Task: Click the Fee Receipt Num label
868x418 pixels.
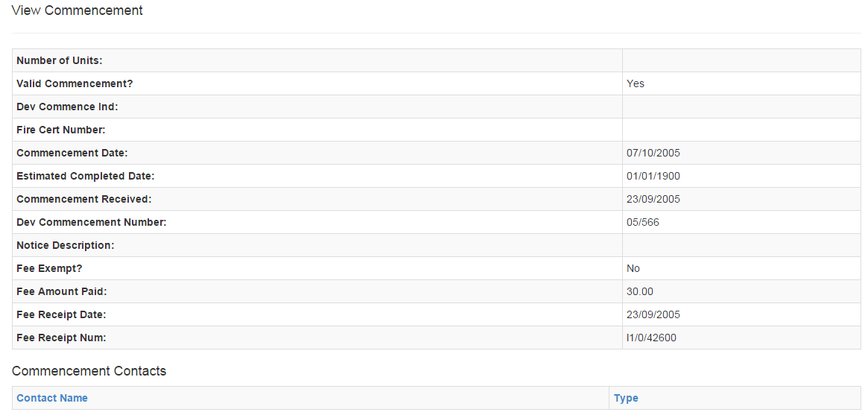Action: coord(61,338)
